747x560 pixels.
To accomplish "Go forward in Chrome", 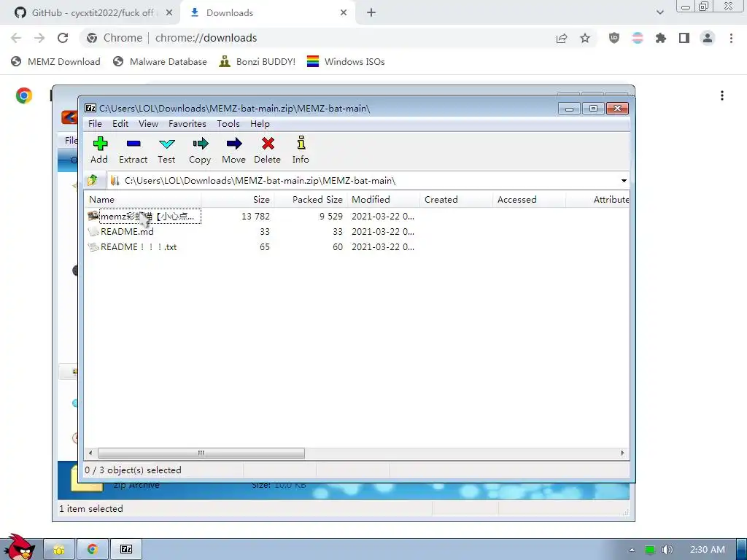I will pyautogui.click(x=39, y=38).
